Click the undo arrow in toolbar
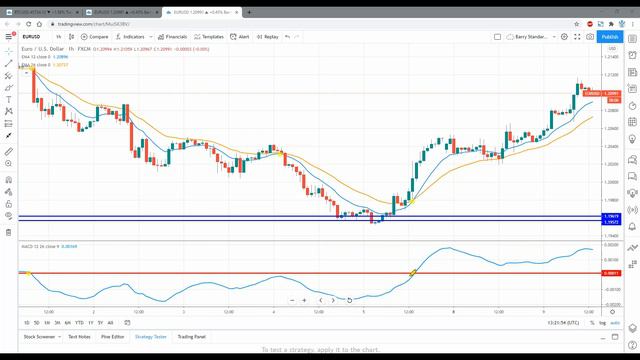 click(287, 37)
